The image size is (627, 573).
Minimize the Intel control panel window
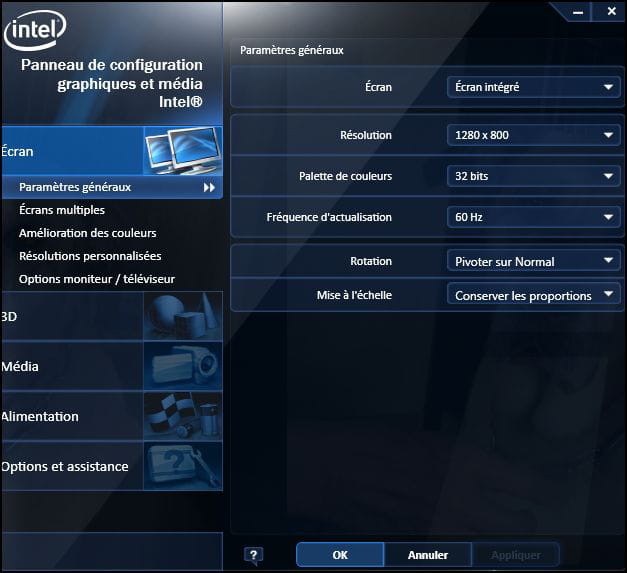(578, 12)
